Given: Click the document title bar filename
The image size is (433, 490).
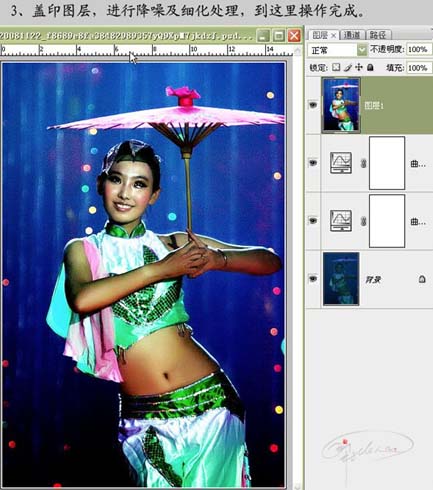Looking at the screenshot, I should [127, 35].
